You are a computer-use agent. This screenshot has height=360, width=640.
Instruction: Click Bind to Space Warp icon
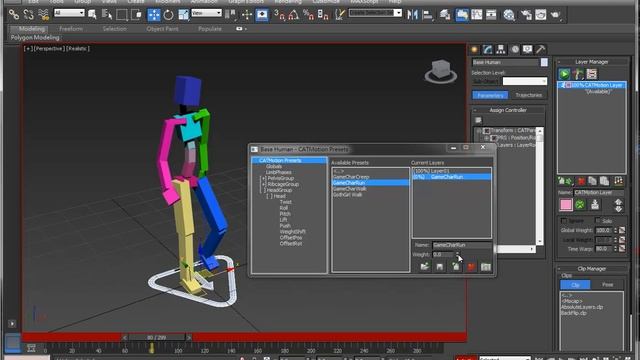coord(43,15)
